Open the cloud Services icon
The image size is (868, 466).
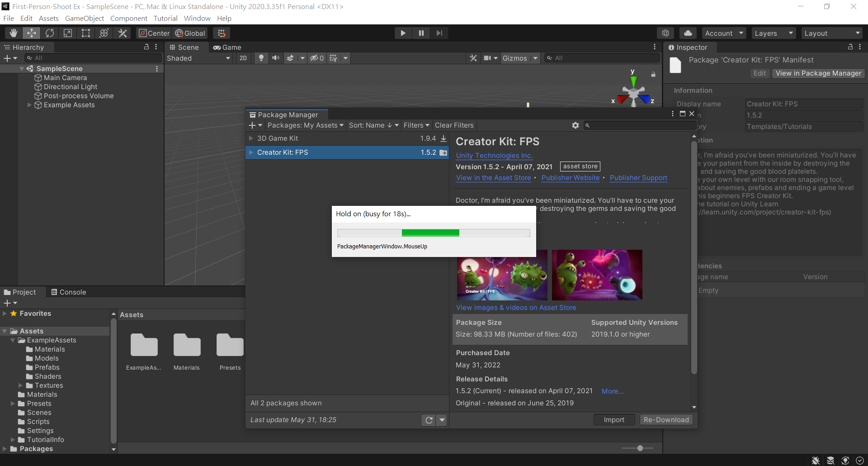click(x=688, y=33)
